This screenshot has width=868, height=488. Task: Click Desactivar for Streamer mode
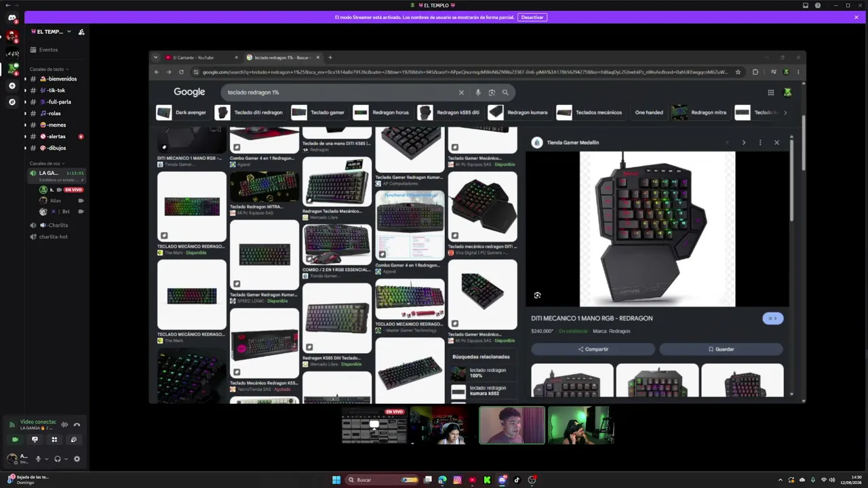click(x=532, y=17)
